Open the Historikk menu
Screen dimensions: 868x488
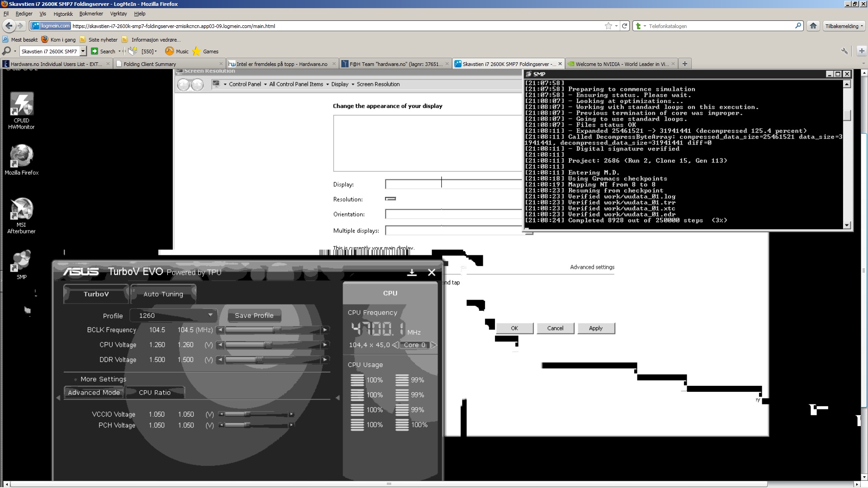click(63, 14)
